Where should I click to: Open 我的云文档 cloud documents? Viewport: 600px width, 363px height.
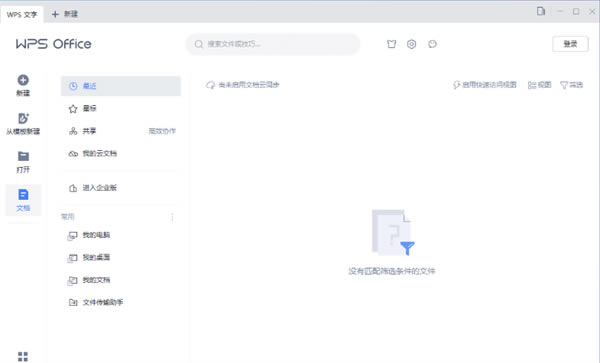pos(121,154)
